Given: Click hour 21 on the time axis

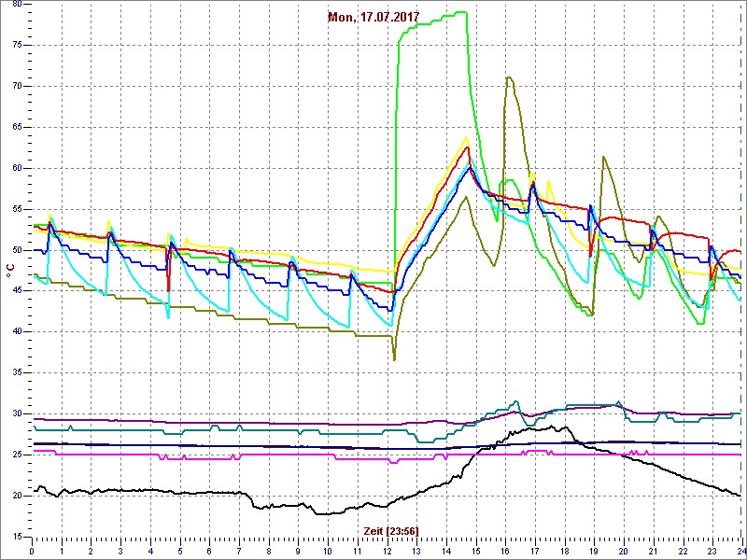Looking at the screenshot, I should (653, 550).
